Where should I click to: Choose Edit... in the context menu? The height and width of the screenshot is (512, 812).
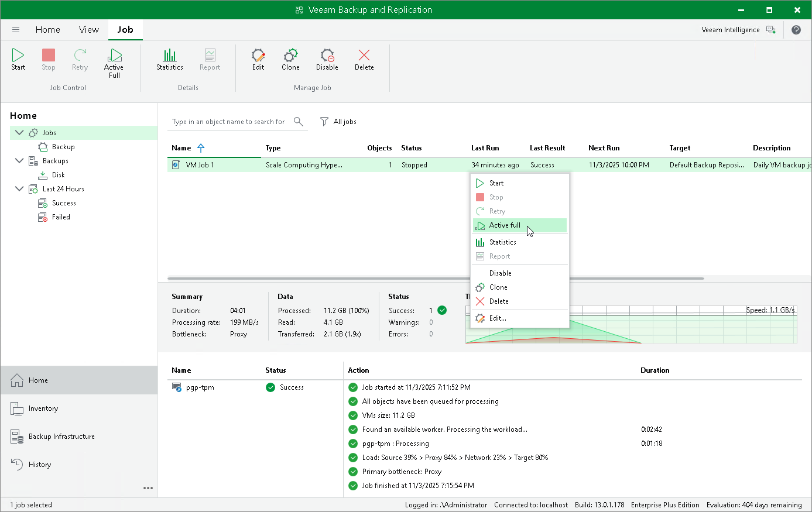[x=520, y=318]
